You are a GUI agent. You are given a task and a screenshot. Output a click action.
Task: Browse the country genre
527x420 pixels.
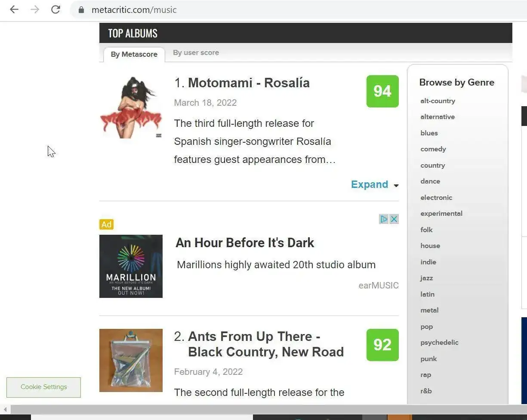click(x=433, y=166)
